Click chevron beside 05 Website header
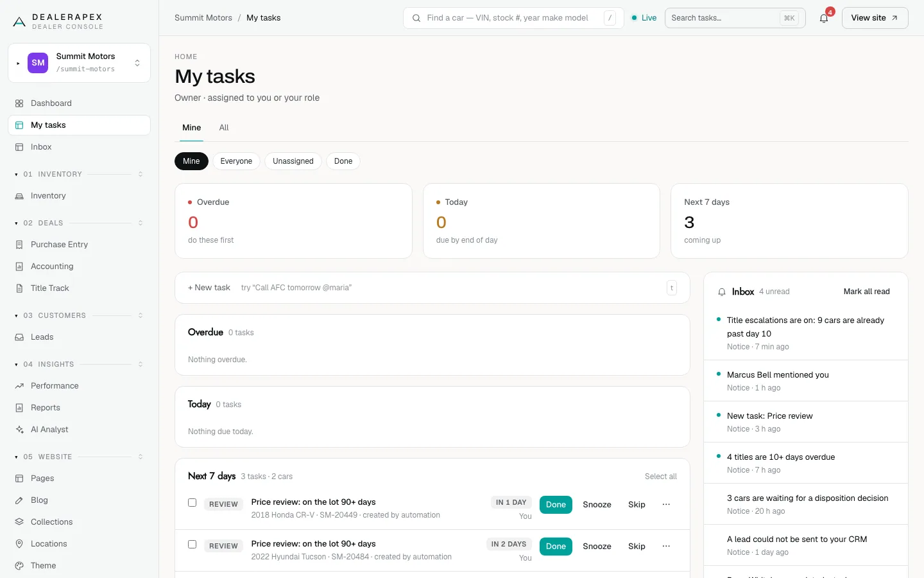Viewport: 924px width, 578px height. (x=141, y=457)
